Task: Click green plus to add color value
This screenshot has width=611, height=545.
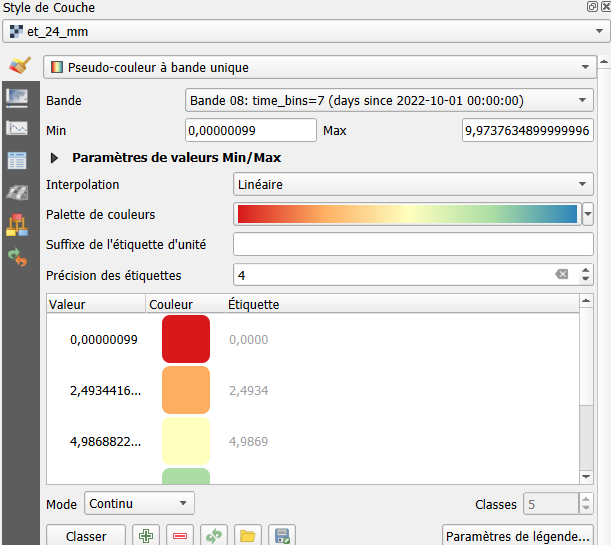Action: pos(147,536)
